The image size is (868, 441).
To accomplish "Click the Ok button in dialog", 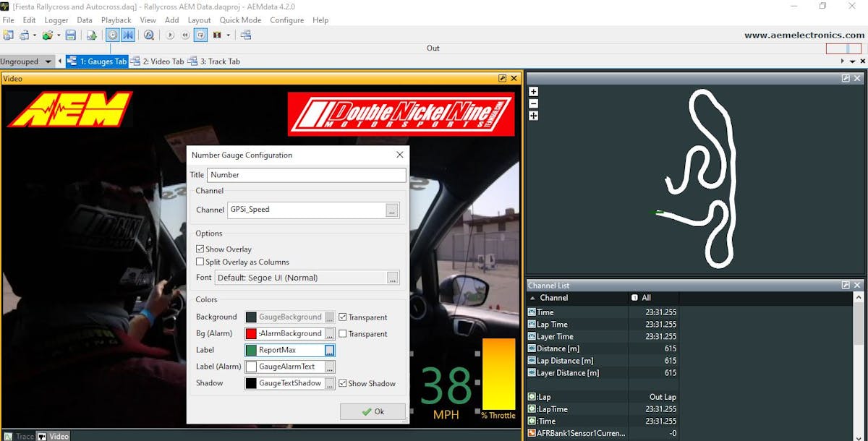I will tap(373, 411).
